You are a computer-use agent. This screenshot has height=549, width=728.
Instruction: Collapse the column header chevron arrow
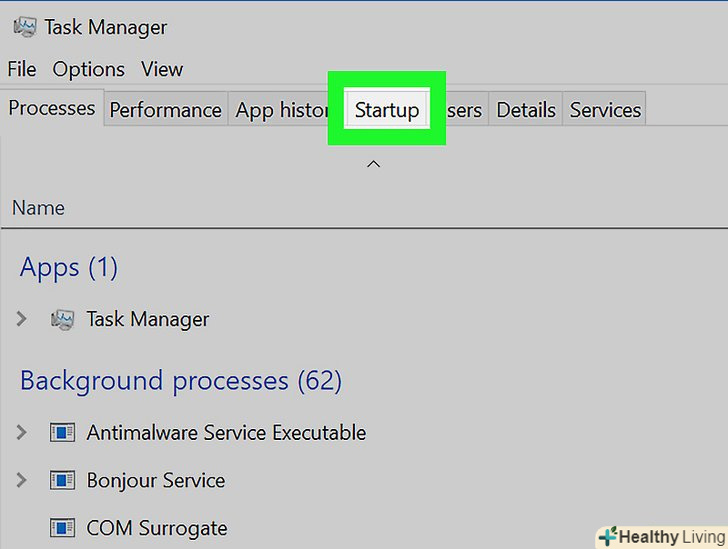point(373,163)
